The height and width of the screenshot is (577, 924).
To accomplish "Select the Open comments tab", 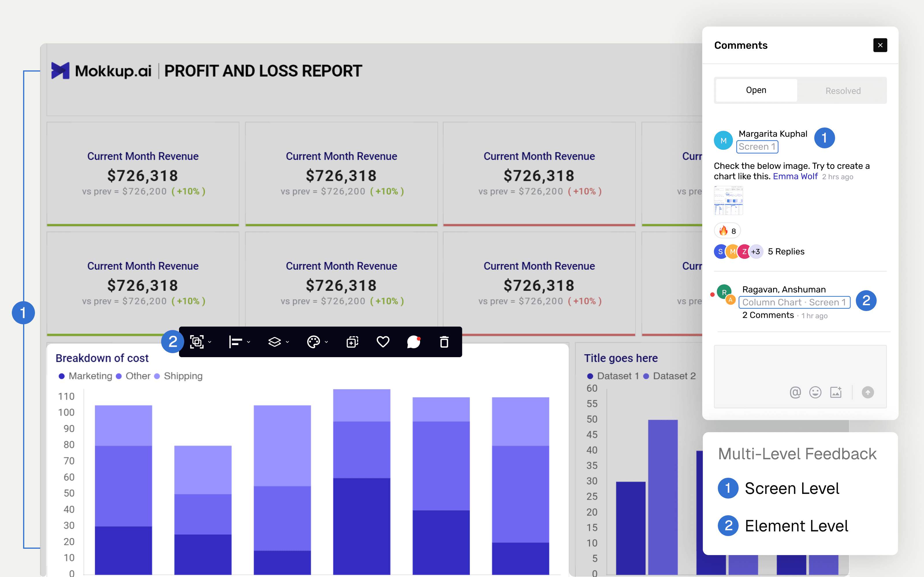I will (x=756, y=90).
